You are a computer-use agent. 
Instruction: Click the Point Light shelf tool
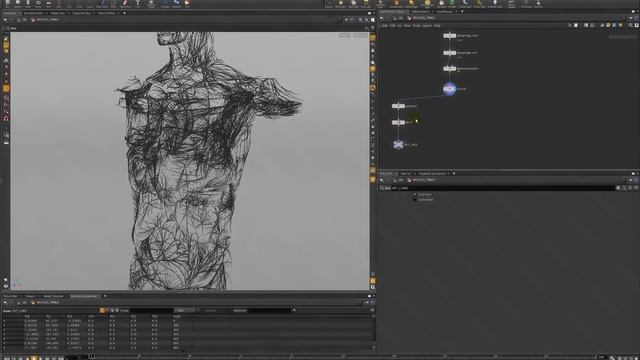point(341,3)
